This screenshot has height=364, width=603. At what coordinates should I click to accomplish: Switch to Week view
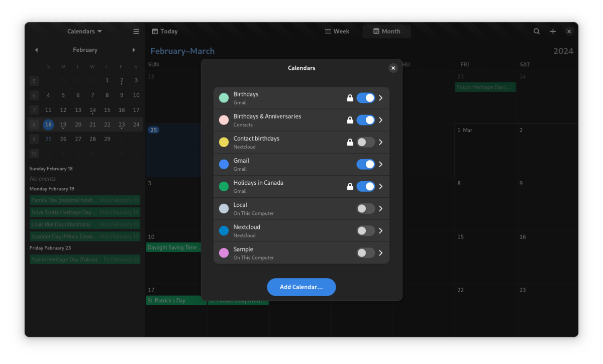click(x=337, y=31)
